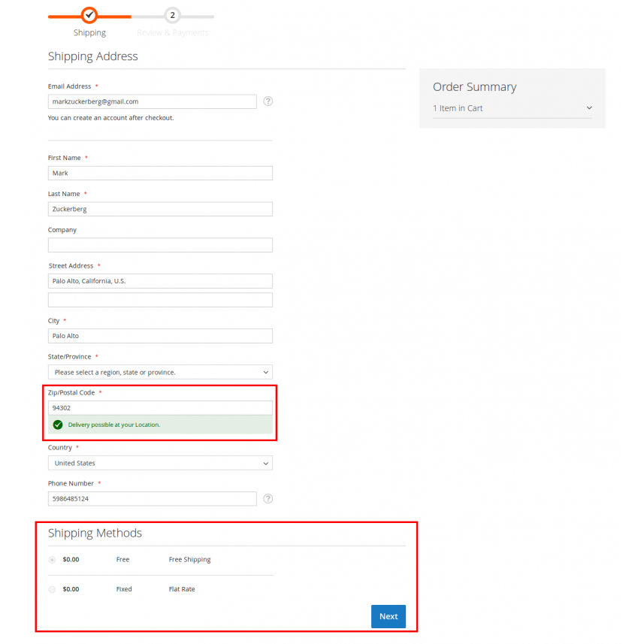The image size is (644, 644).
Task: Select the Flat Rate shipping option
Action: pos(52,589)
